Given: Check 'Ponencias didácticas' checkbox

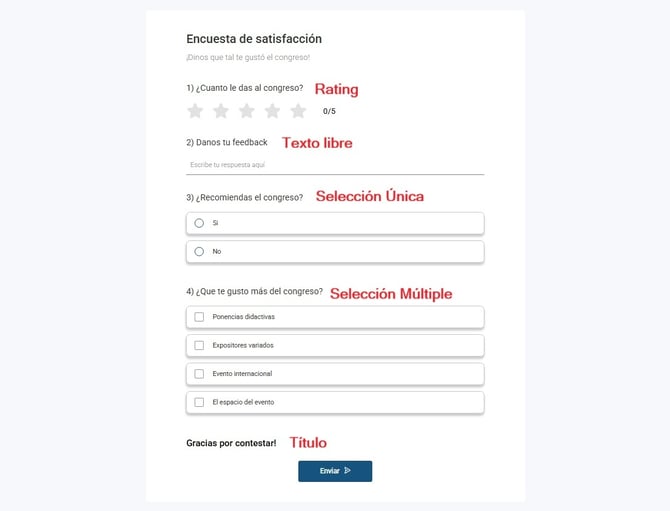Looking at the screenshot, I should pos(199,317).
